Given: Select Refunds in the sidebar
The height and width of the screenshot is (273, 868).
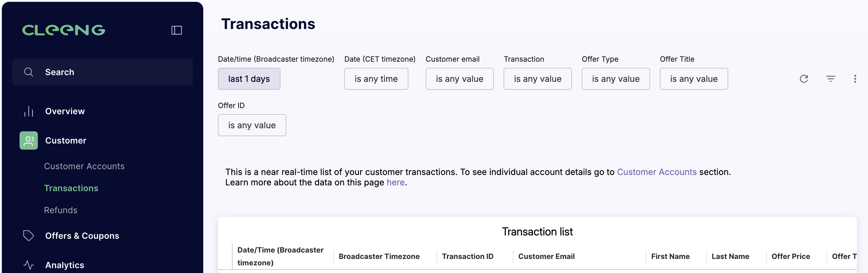Looking at the screenshot, I should click(x=61, y=210).
